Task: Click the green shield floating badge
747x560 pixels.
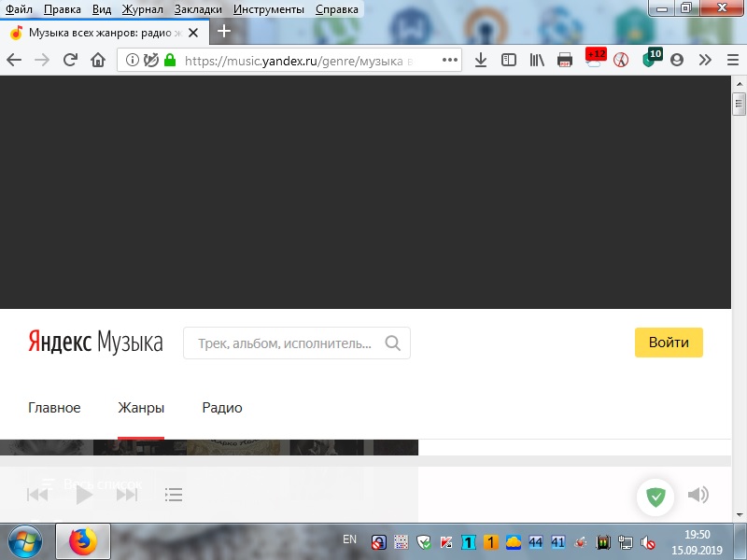Action: [655, 497]
